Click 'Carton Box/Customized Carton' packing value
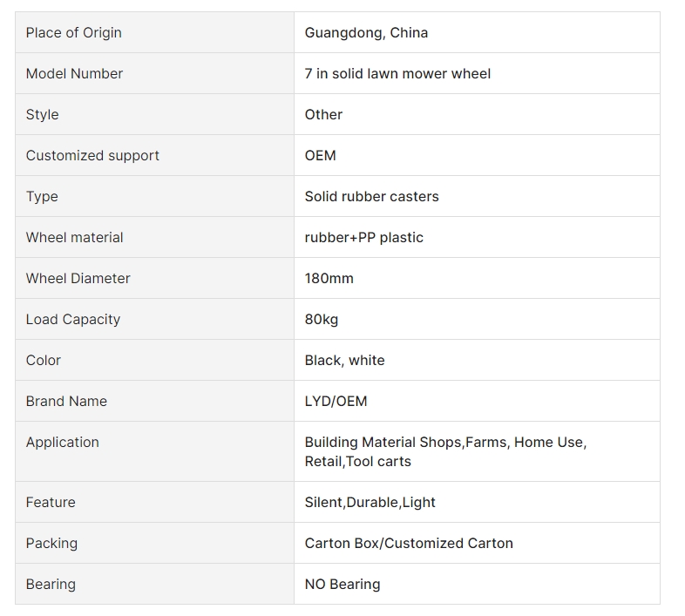 click(x=409, y=543)
